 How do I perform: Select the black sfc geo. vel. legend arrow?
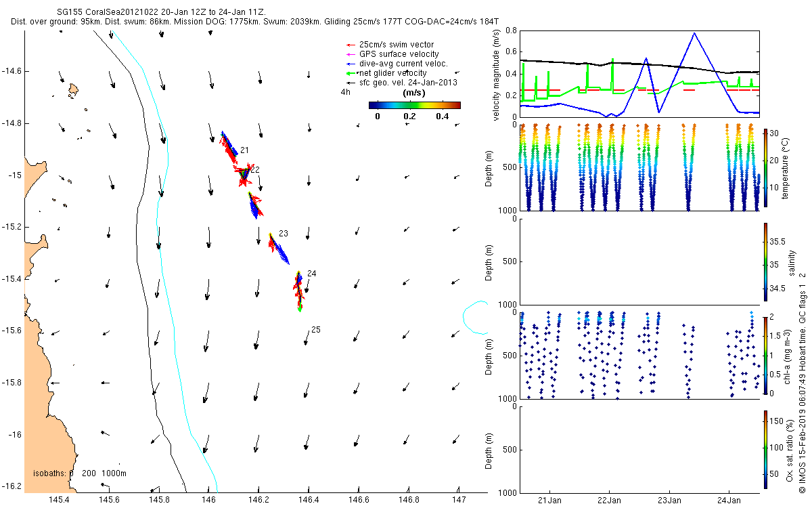(350, 83)
